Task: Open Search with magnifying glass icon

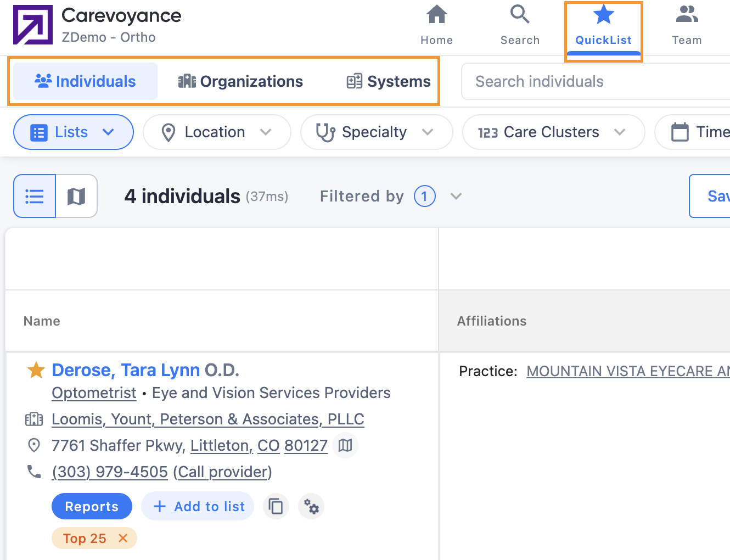Action: click(x=520, y=15)
